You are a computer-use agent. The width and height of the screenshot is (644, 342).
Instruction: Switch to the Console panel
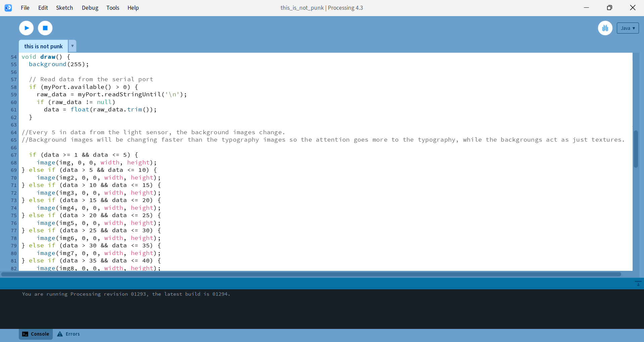[x=36, y=334]
